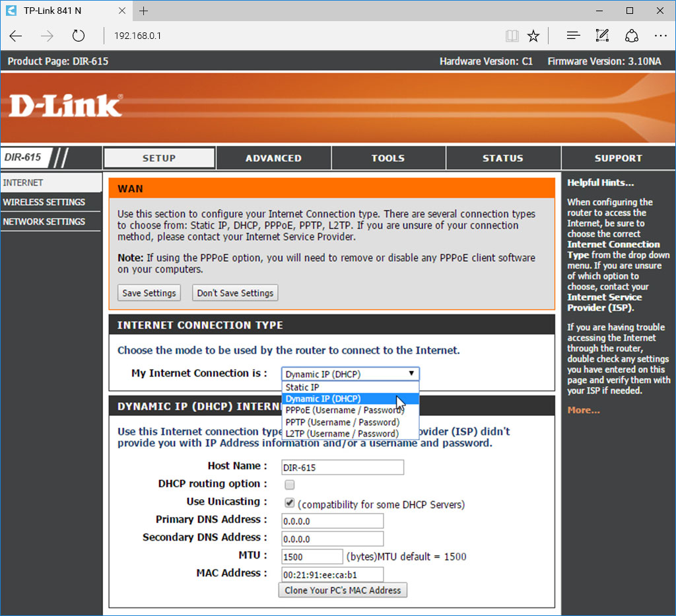The height and width of the screenshot is (616, 676).
Task: Enable the DHCP routing option checkbox
Action: 289,485
